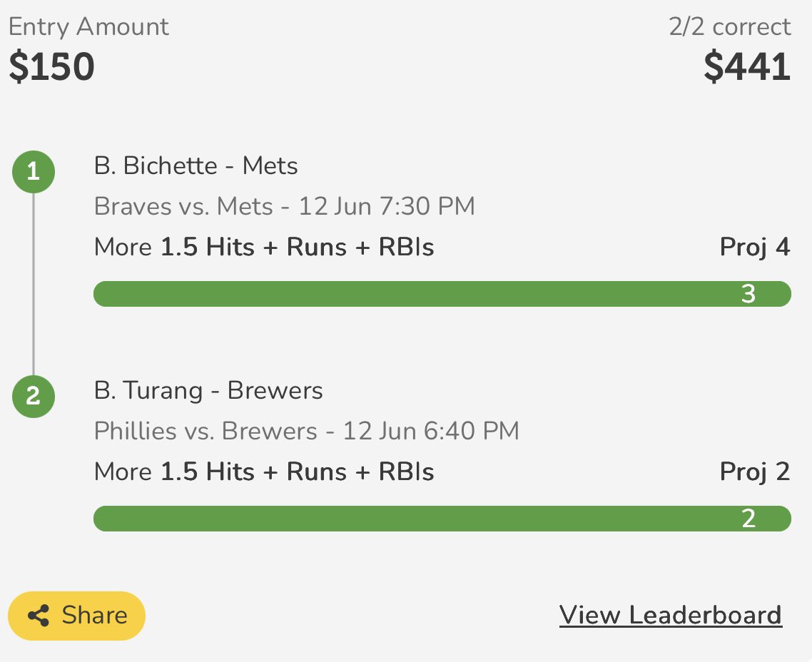The height and width of the screenshot is (662, 812).
Task: Select the green pick number 2 circle
Action: coord(34,397)
